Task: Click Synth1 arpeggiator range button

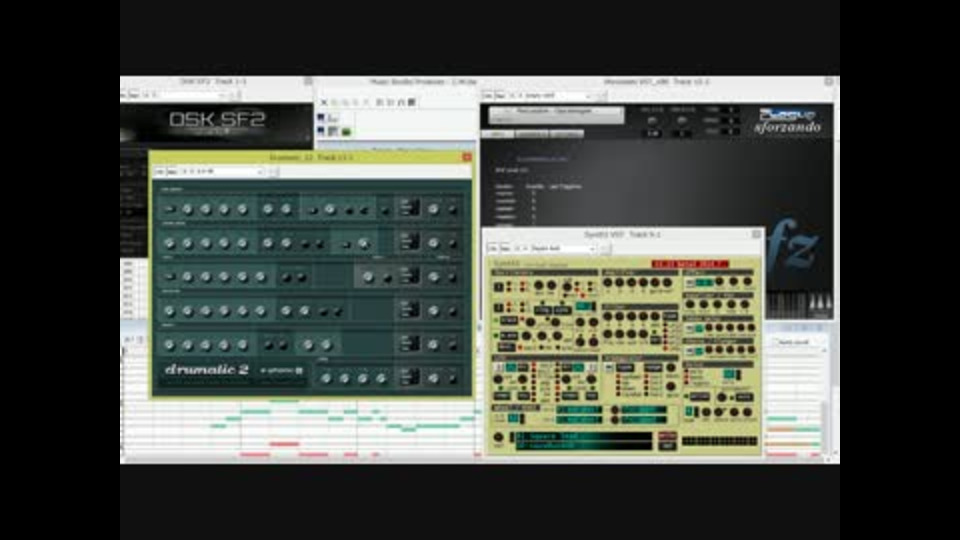Action: (653, 367)
